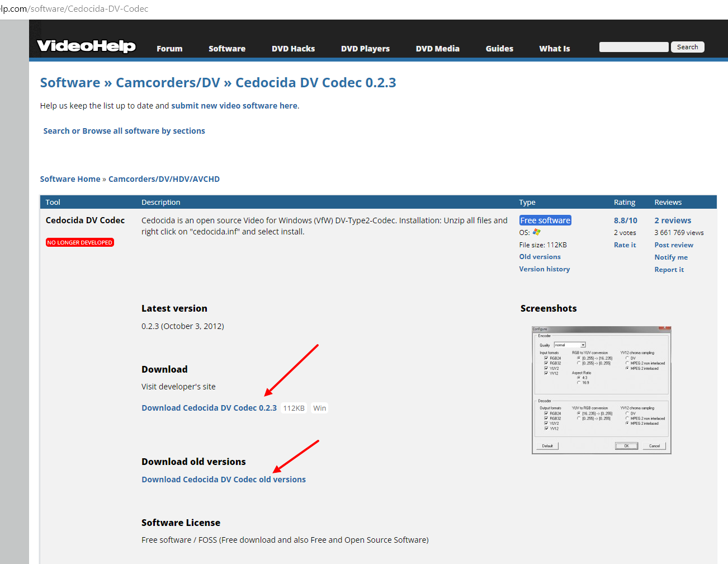Click the 3 661 769 views text

(x=679, y=233)
